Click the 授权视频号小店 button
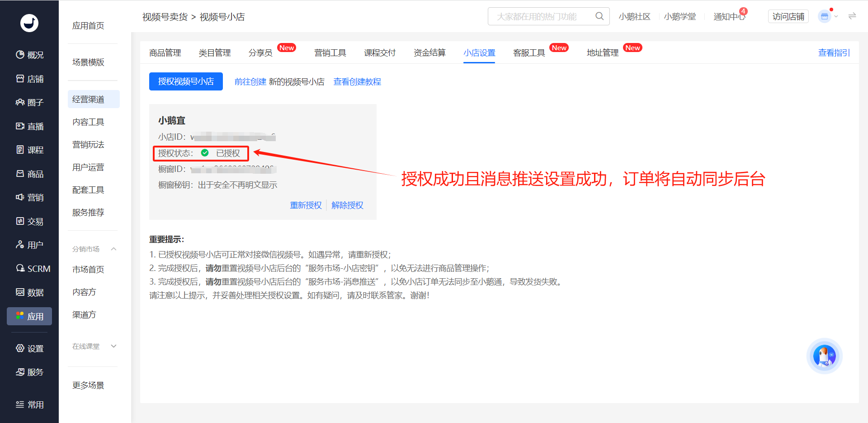The image size is (868, 423). click(x=186, y=81)
